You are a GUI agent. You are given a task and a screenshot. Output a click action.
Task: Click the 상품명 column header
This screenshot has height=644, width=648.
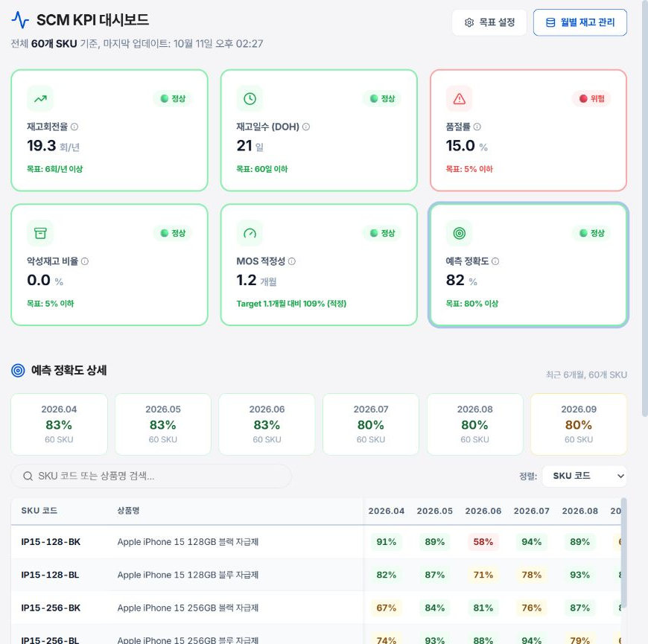tap(129, 511)
